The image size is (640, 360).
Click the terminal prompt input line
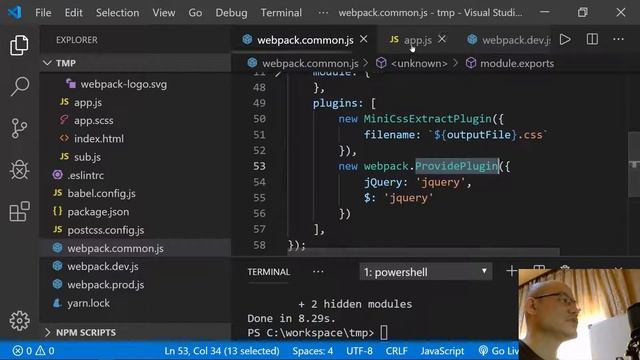[318, 333]
